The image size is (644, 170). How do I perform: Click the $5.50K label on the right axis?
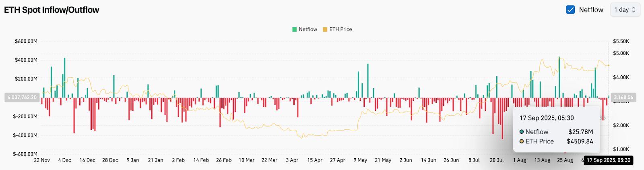621,41
